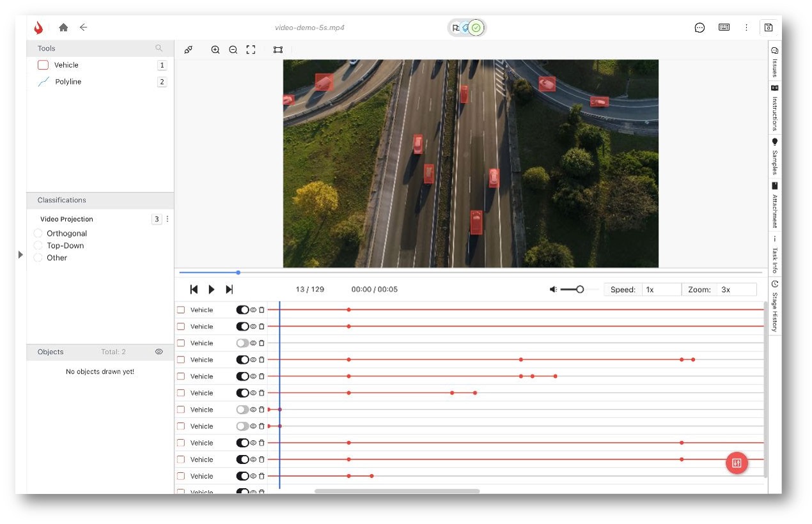Open the Zoom dropdown set to 3x
This screenshot has height=524, width=812.
point(736,289)
